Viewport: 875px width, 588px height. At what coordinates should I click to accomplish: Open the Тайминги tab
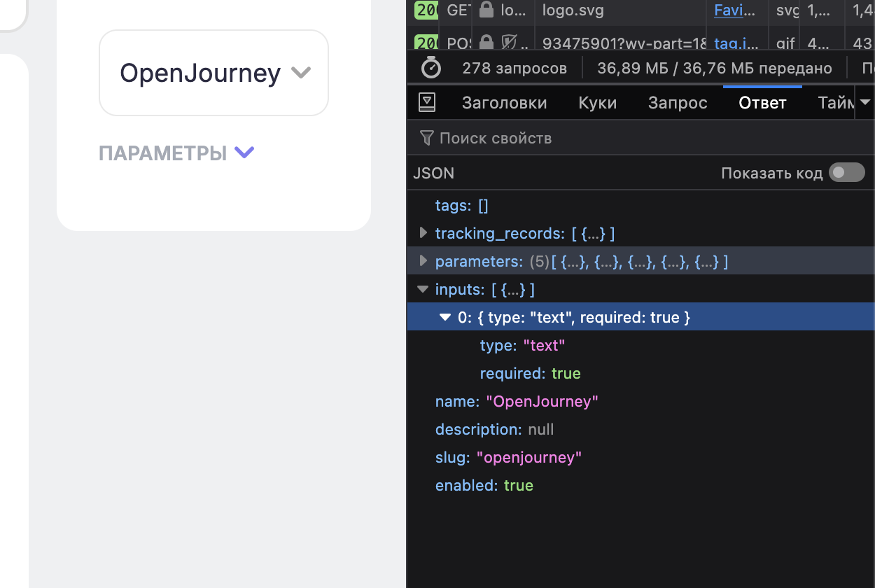click(835, 103)
